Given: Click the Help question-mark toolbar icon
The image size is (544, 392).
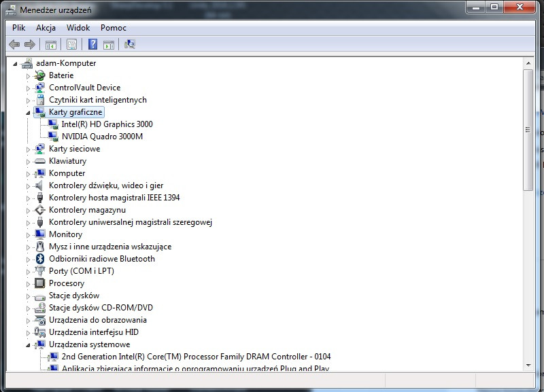Looking at the screenshot, I should [92, 44].
